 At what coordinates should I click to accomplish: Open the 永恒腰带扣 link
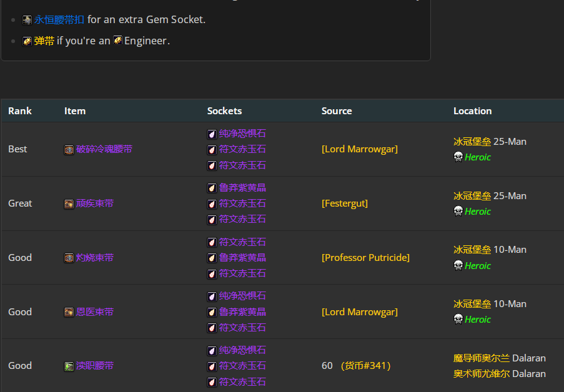pos(59,20)
